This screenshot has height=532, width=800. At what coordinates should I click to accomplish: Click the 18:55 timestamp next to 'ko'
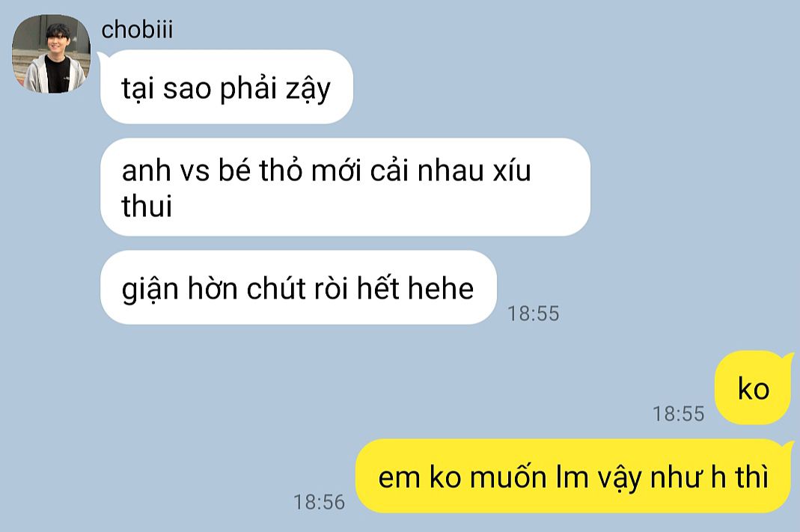click(x=679, y=414)
